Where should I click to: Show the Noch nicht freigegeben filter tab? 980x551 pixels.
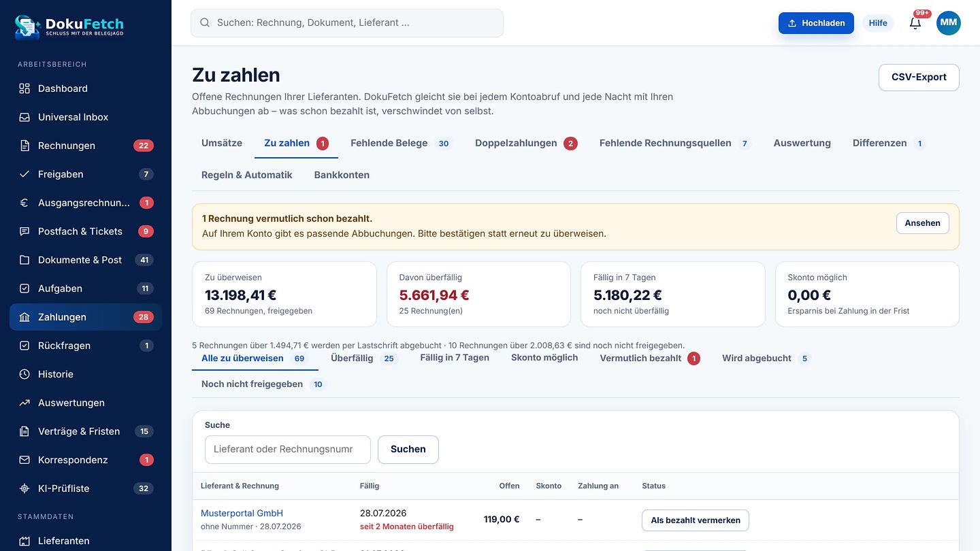pyautogui.click(x=263, y=384)
